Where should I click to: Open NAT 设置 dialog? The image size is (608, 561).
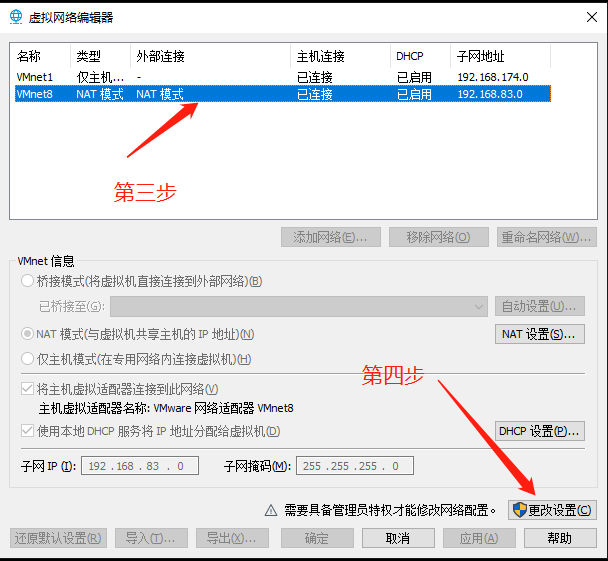540,334
